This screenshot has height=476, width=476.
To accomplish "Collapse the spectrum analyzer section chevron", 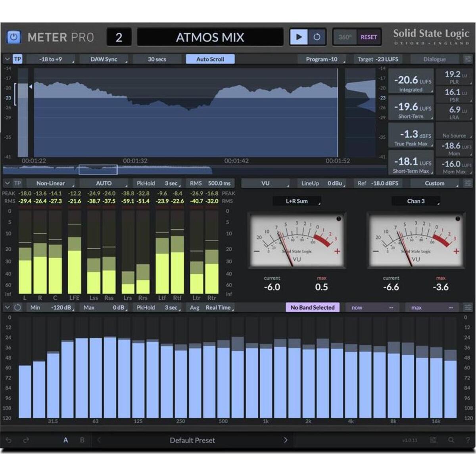I will pos(7,307).
